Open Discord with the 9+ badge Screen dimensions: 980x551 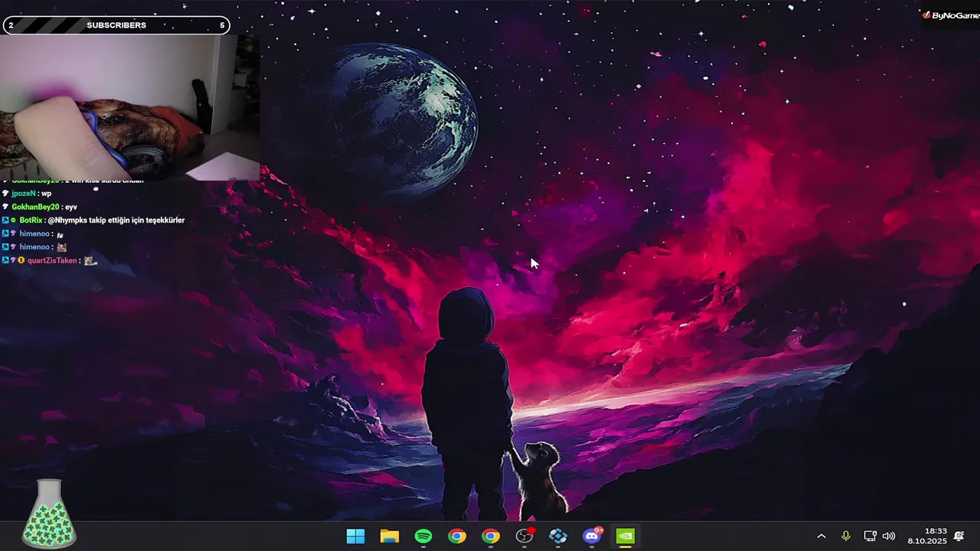tap(592, 536)
